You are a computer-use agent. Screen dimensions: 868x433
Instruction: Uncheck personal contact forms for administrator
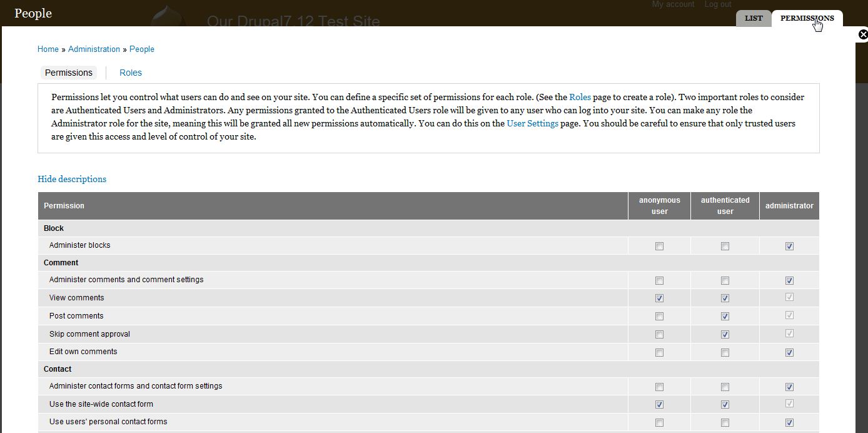[x=789, y=423]
